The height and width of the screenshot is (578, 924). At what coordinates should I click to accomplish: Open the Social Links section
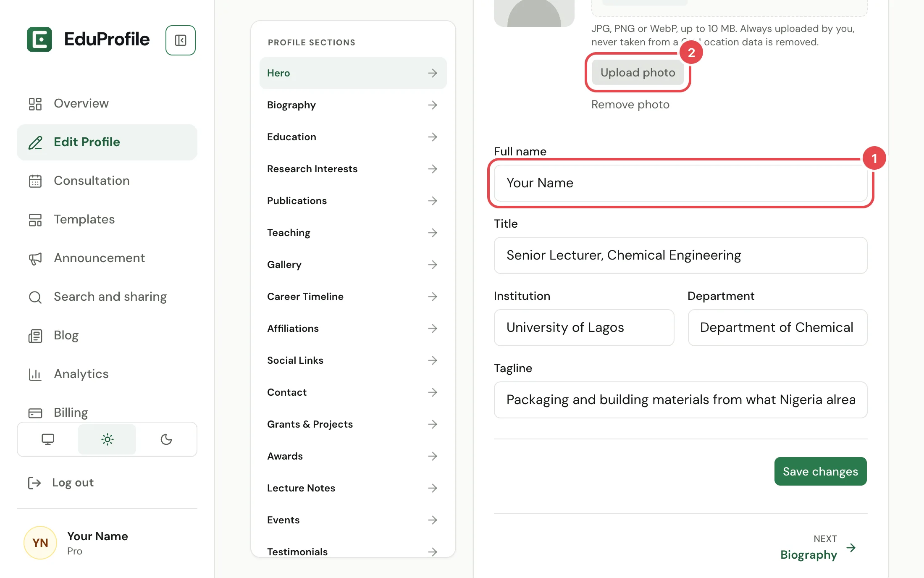[x=353, y=360]
